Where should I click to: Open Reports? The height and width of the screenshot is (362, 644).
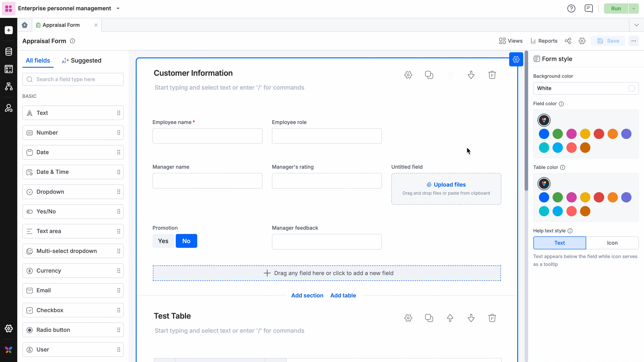544,41
